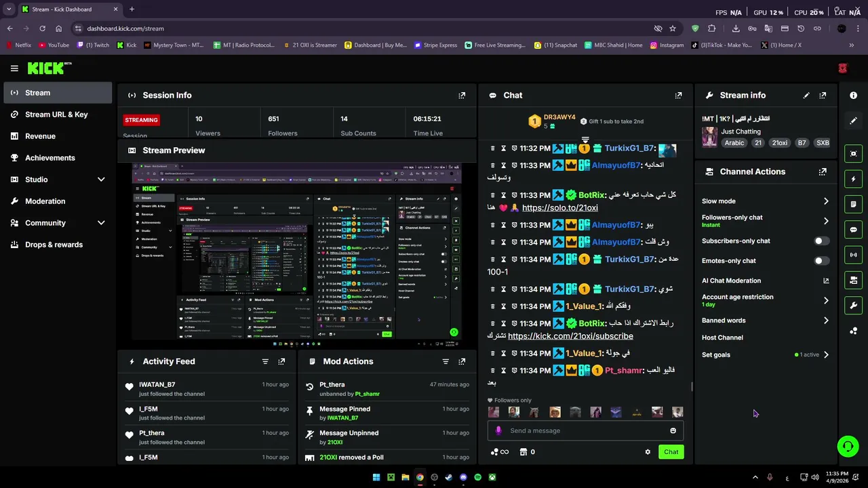
Task: Expand Banned words settings
Action: tap(826, 321)
